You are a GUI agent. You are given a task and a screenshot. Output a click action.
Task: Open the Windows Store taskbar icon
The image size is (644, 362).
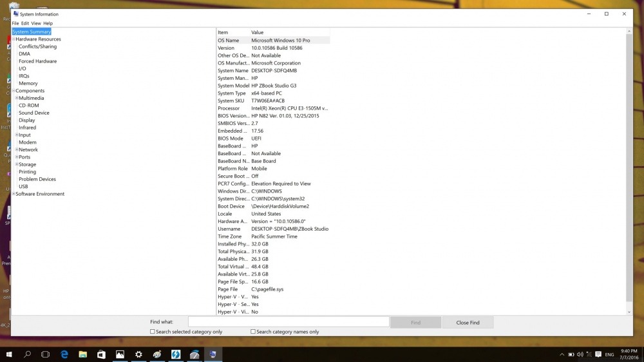[x=102, y=354]
